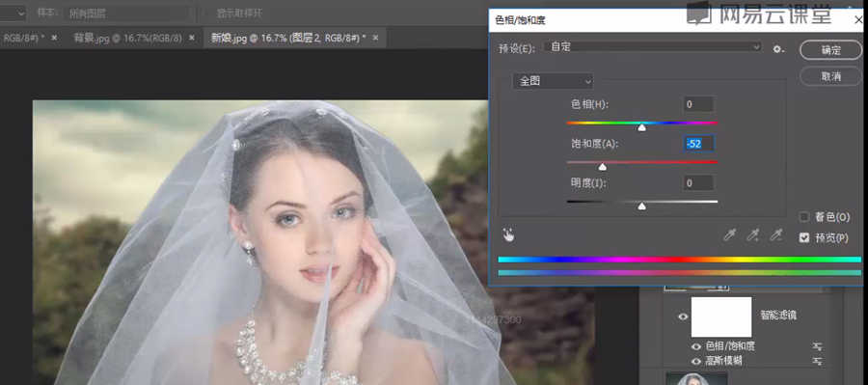Toggle visibility of 高斯模糊 smart filter

pos(696,361)
